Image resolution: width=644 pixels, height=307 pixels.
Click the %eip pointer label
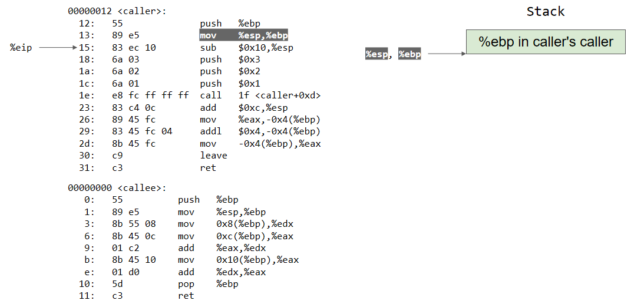tap(21, 48)
